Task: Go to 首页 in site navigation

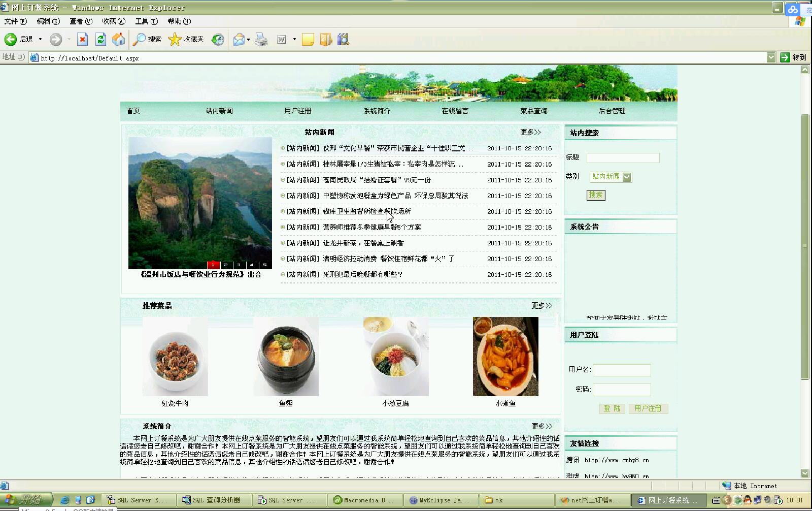Action: click(x=133, y=111)
